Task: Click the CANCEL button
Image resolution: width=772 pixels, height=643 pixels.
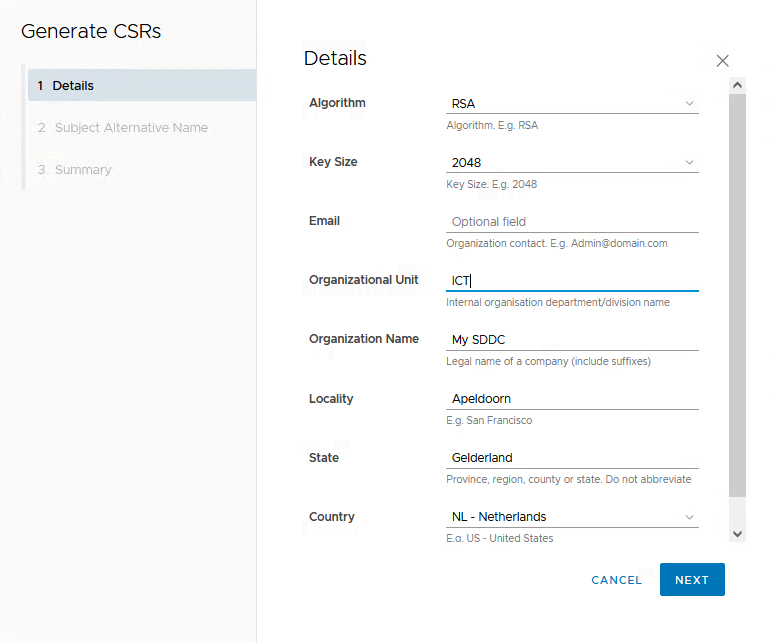Action: tap(616, 580)
